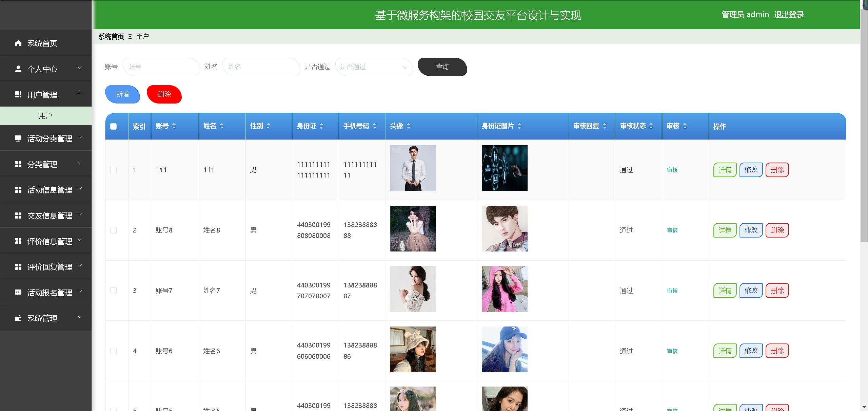The image size is (868, 411).
Task: Open the 用户 breadcrumb tab
Action: (142, 36)
